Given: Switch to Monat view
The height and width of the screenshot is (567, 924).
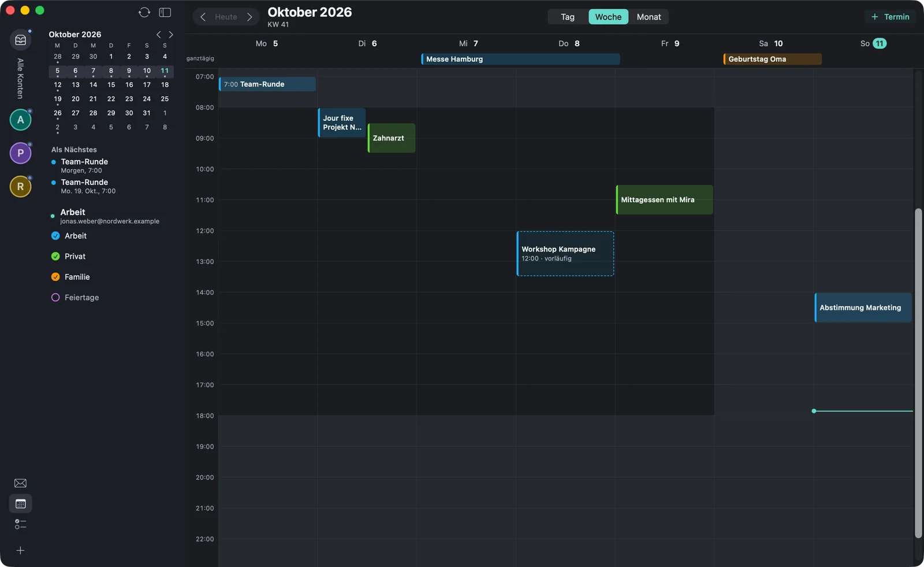Looking at the screenshot, I should (649, 17).
